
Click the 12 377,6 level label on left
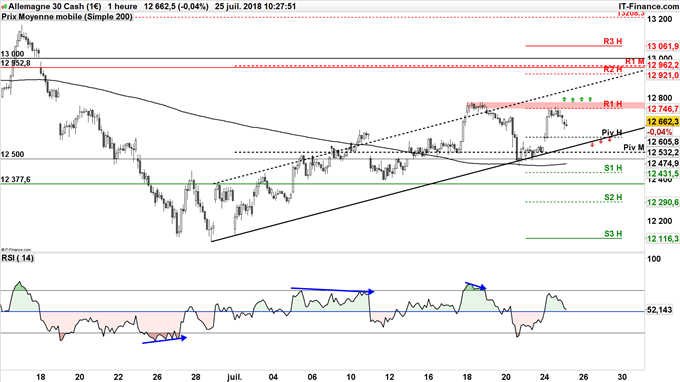(x=16, y=180)
